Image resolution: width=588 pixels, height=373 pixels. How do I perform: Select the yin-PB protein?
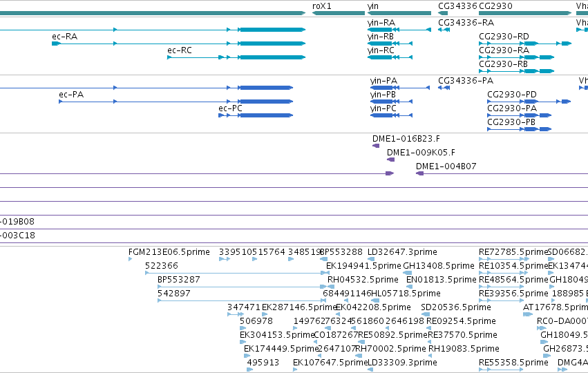click(x=391, y=102)
